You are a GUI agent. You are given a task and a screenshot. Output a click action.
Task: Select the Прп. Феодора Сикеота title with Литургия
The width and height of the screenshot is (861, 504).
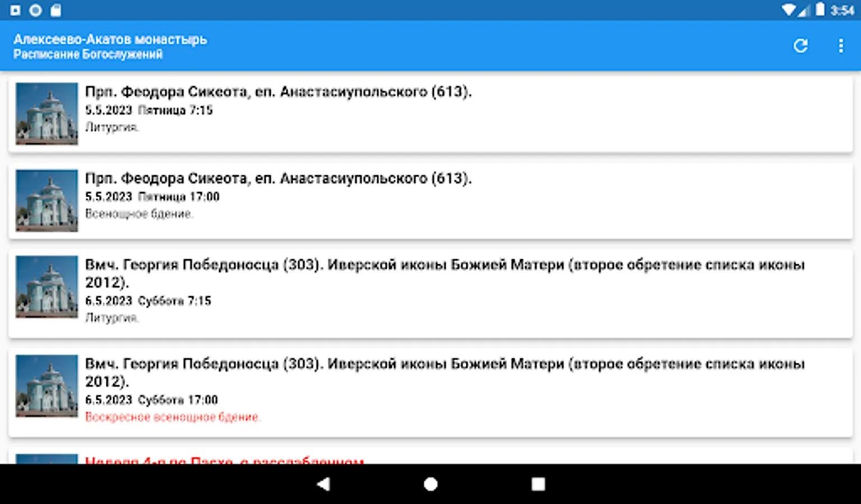pyautogui.click(x=278, y=92)
